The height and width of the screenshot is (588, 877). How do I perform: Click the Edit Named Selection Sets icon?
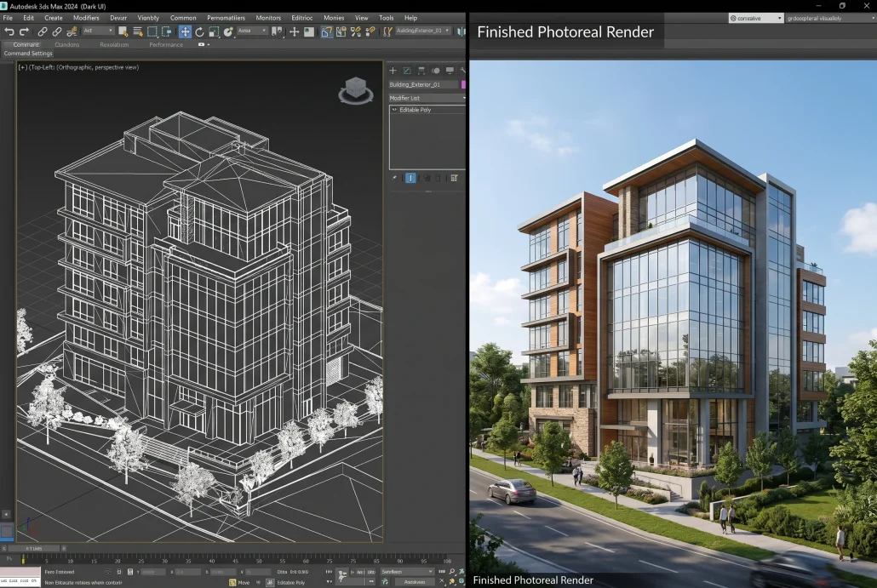387,31
